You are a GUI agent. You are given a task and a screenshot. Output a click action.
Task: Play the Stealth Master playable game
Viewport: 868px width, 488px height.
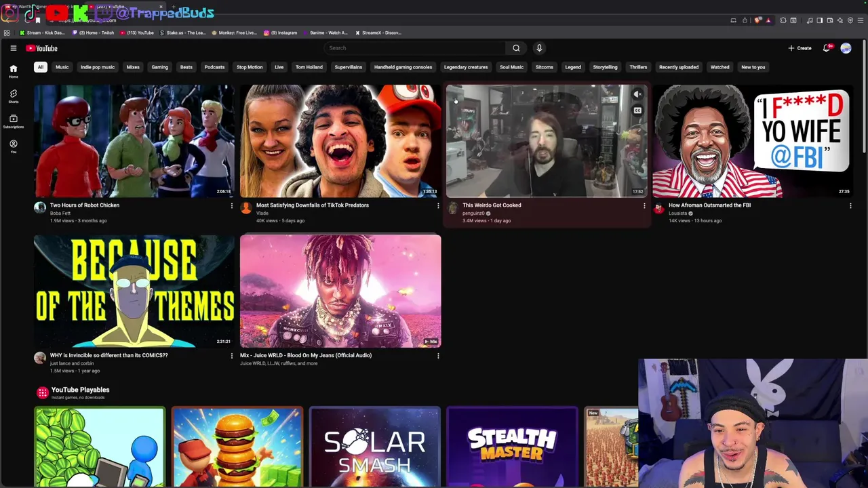tap(512, 447)
